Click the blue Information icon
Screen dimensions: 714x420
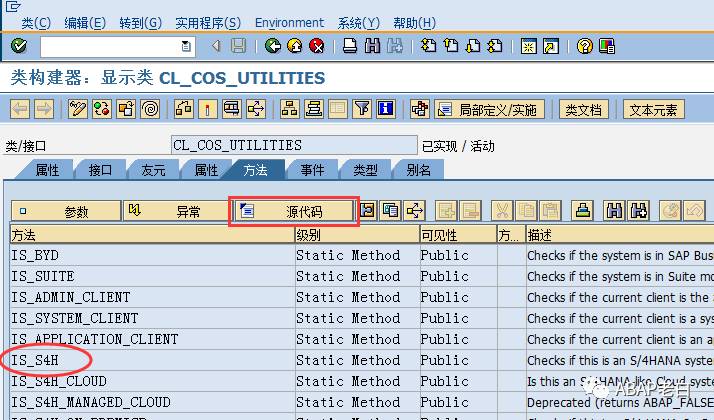pos(386,109)
